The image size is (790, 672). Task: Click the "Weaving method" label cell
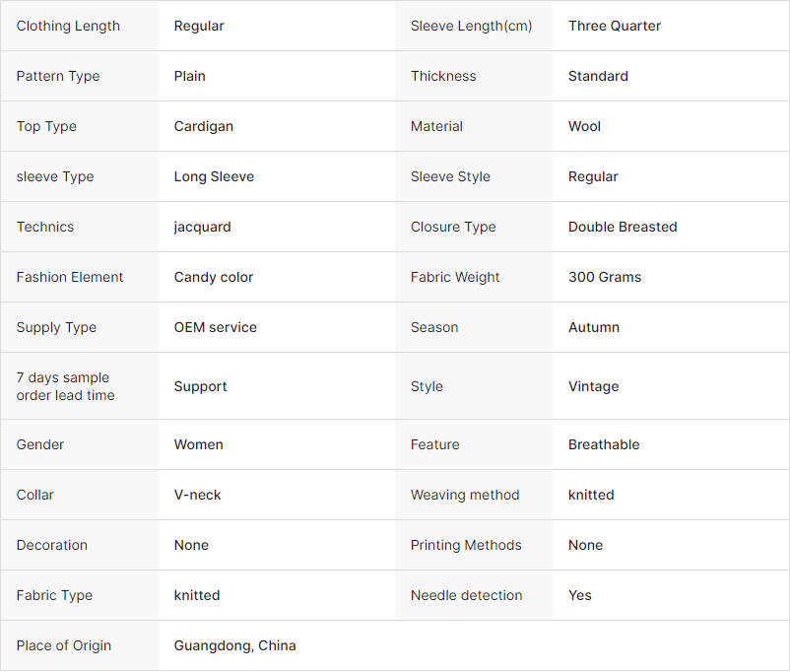click(x=465, y=495)
